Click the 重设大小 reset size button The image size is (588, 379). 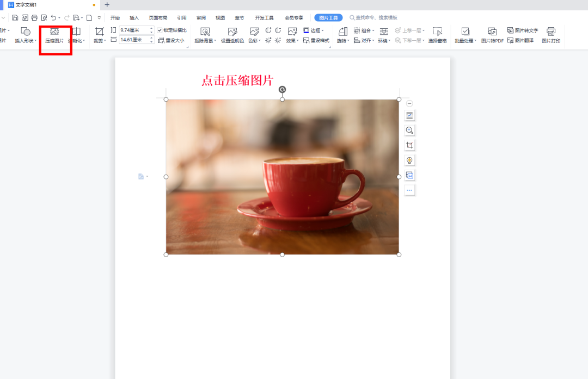coord(171,40)
